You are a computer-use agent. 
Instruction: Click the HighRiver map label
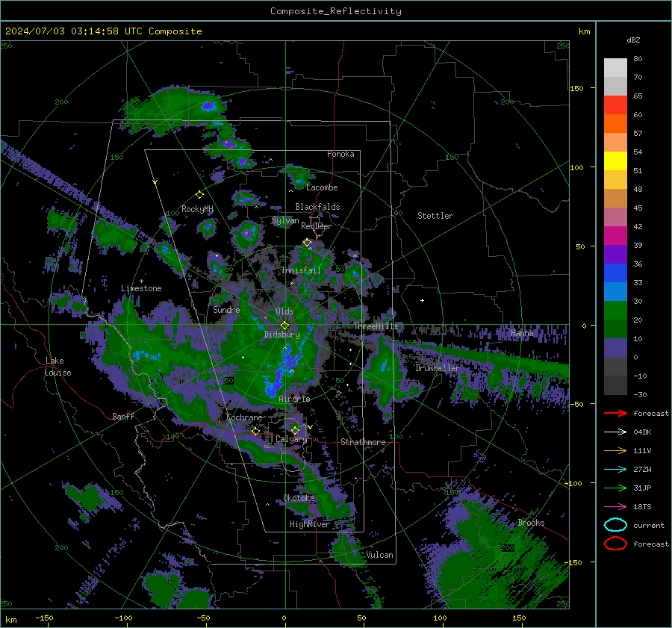[x=310, y=524]
